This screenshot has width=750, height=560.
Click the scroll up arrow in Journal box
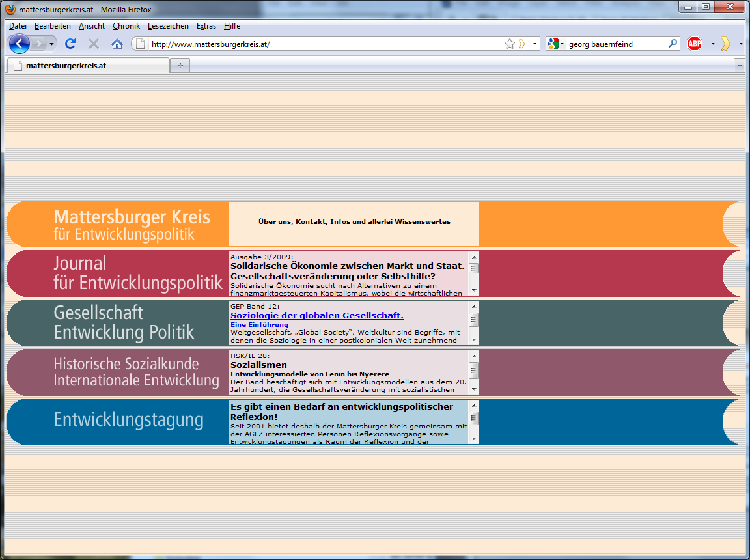click(473, 257)
